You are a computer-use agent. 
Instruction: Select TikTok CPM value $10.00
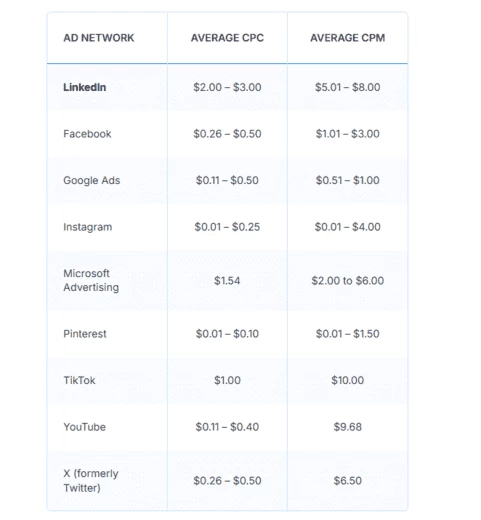tap(348, 380)
